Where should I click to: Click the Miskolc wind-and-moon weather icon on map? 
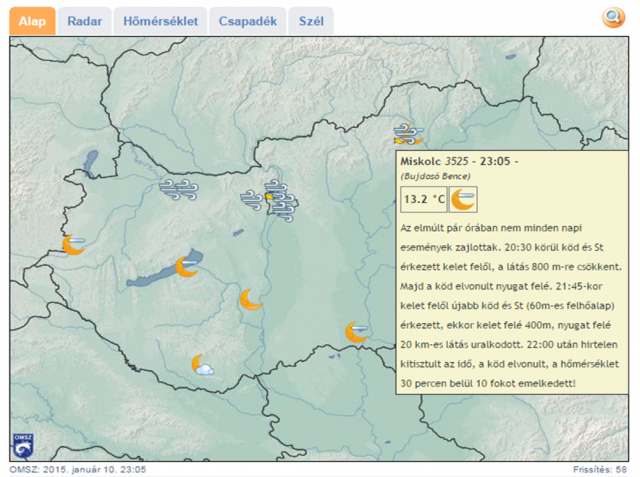pyautogui.click(x=408, y=134)
